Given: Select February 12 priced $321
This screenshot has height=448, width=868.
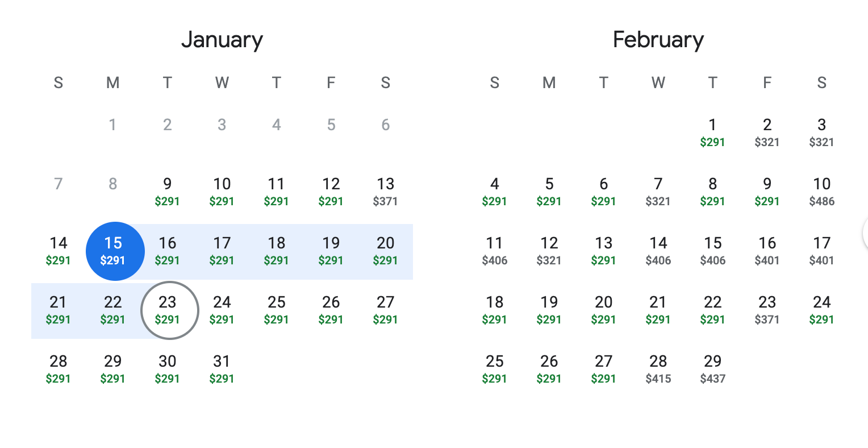Looking at the screenshot, I should click(x=549, y=251).
